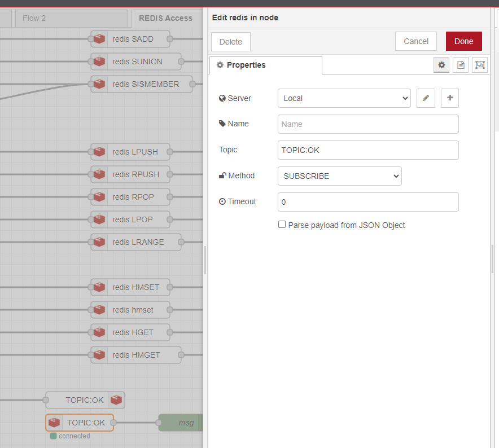Click the redis SISMEMBER node icon
This screenshot has height=448, width=499.
pos(99,84)
